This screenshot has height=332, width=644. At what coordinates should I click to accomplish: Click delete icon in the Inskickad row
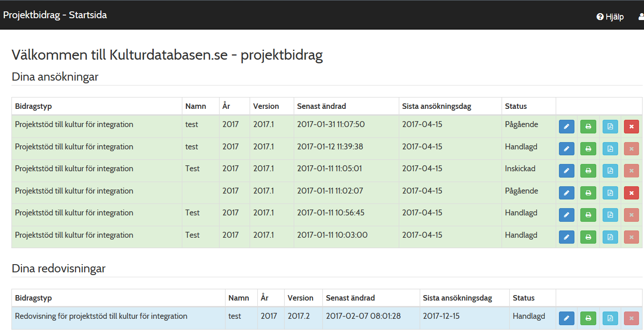[x=631, y=171]
